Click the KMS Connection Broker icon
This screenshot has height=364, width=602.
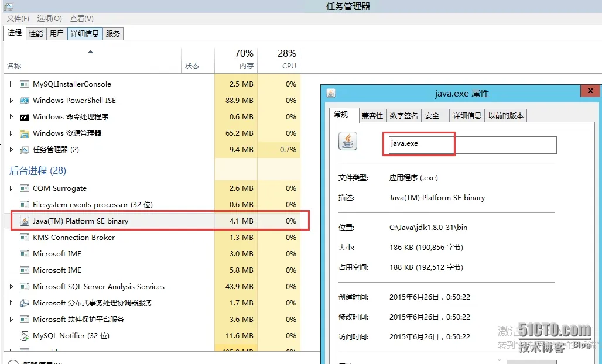pos(25,238)
